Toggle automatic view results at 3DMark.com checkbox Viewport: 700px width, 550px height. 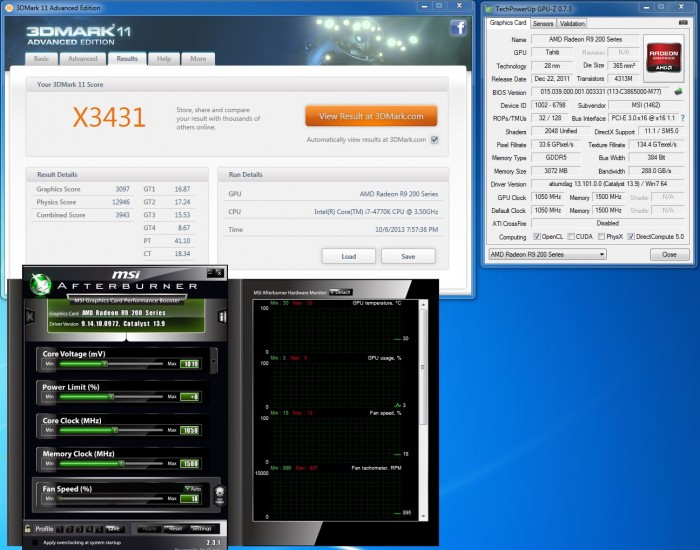pos(434,140)
